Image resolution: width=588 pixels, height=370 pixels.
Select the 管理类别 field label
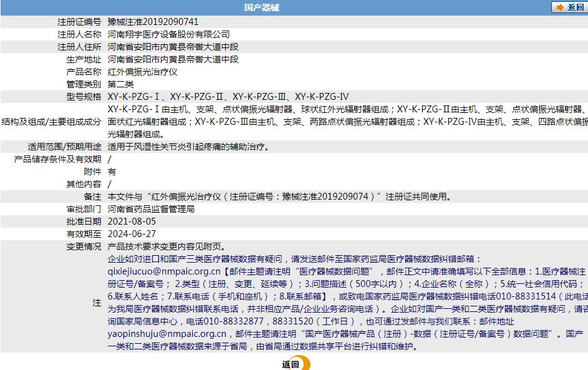pos(84,84)
